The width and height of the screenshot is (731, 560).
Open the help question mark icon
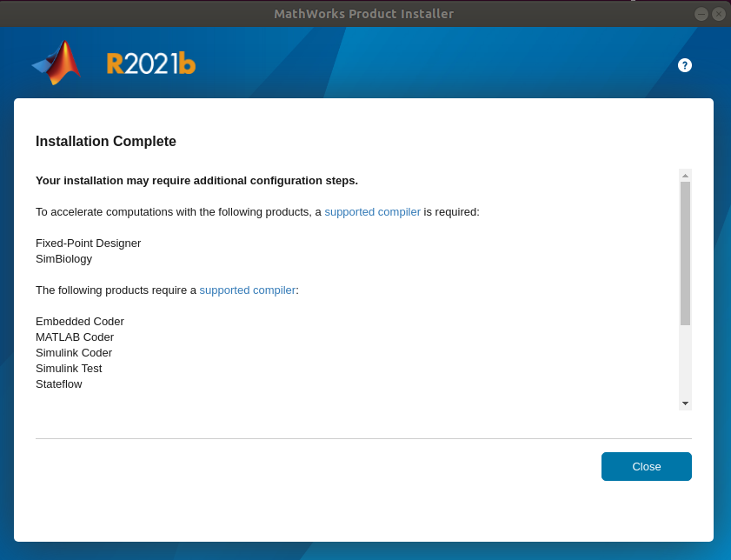(x=684, y=65)
